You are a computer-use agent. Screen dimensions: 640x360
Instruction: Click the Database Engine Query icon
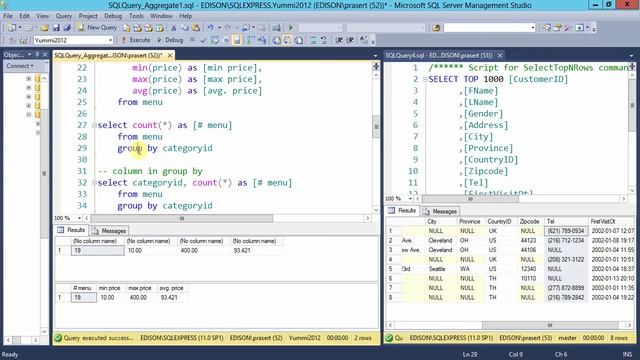tap(127, 28)
